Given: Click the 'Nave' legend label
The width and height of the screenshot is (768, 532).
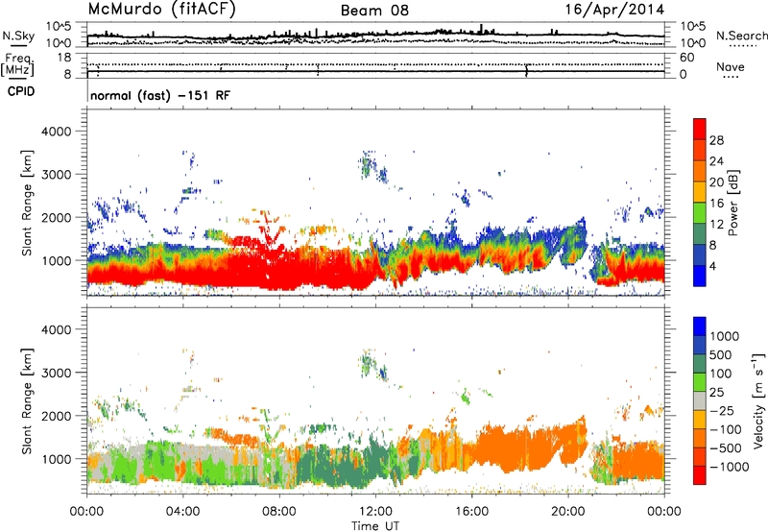Looking at the screenshot, I should pyautogui.click(x=731, y=66).
